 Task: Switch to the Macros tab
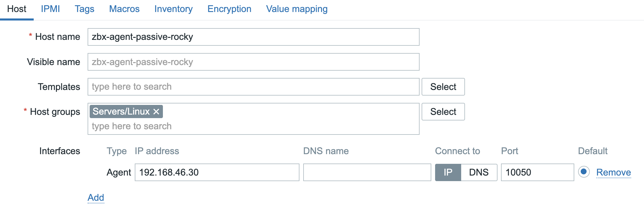(x=124, y=9)
